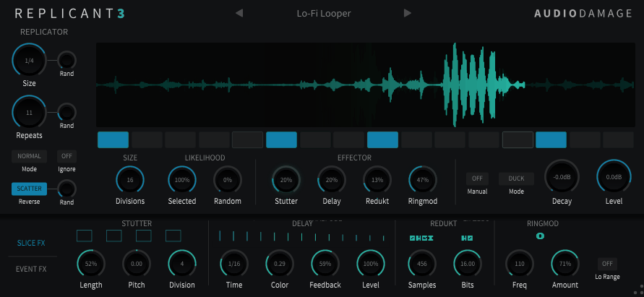Enable the eighth slice step button
644x297 pixels.
(348, 139)
